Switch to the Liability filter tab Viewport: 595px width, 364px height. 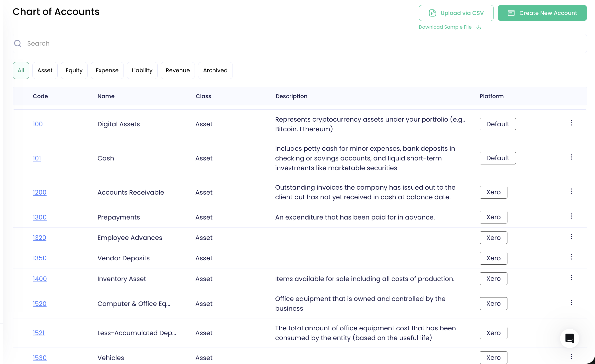(x=142, y=70)
